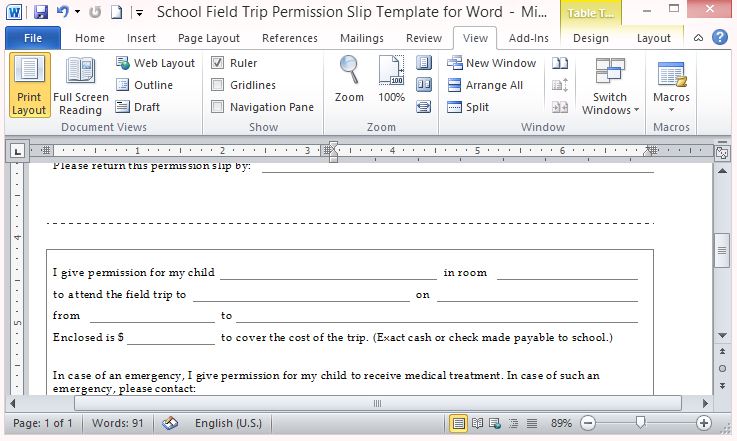Toggle the Navigation Pane checkbox
737x441 pixels.
point(218,107)
